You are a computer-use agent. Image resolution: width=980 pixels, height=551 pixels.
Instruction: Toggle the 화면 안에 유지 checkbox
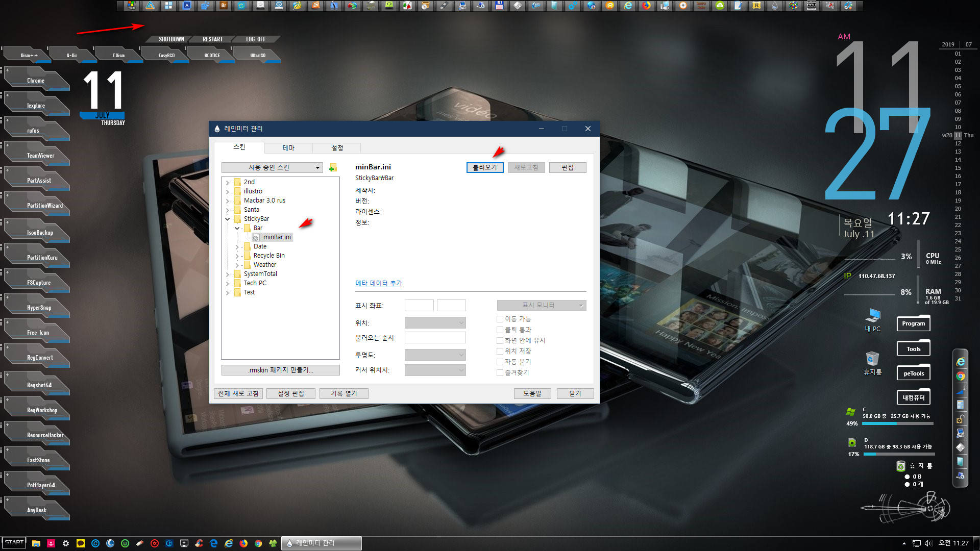point(500,340)
